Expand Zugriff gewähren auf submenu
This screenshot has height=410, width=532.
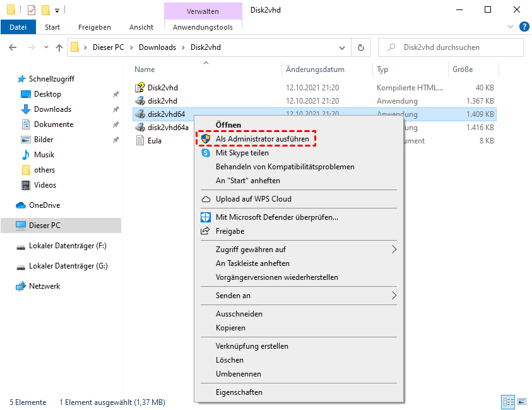299,250
